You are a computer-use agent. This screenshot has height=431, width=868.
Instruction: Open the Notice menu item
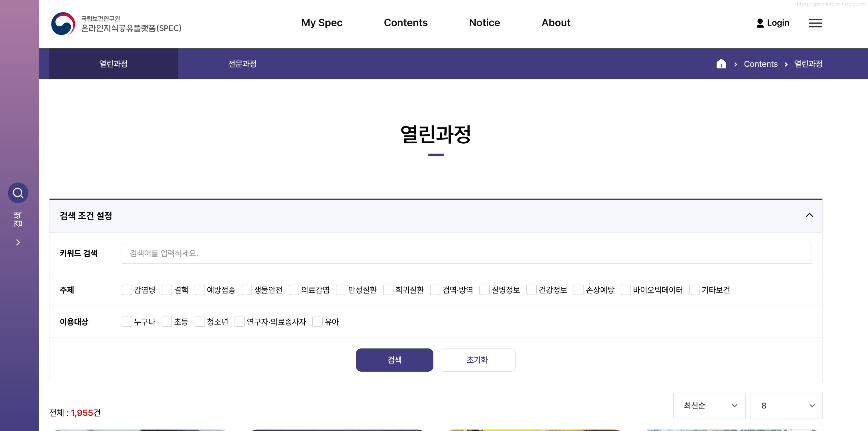tap(484, 23)
